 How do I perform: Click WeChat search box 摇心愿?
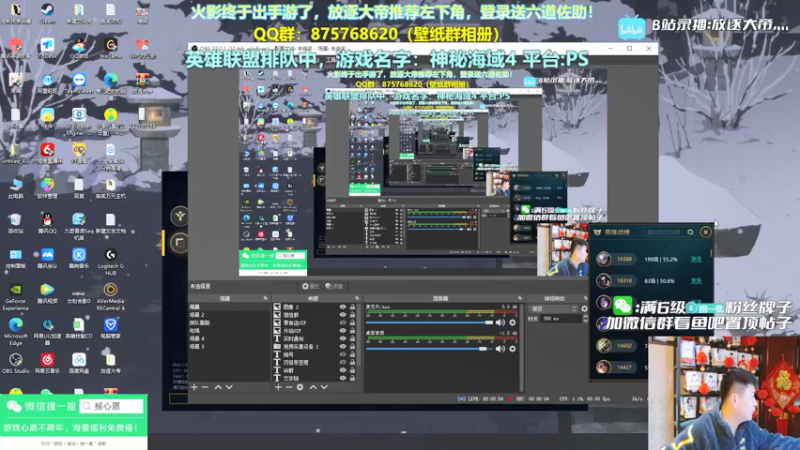112,406
